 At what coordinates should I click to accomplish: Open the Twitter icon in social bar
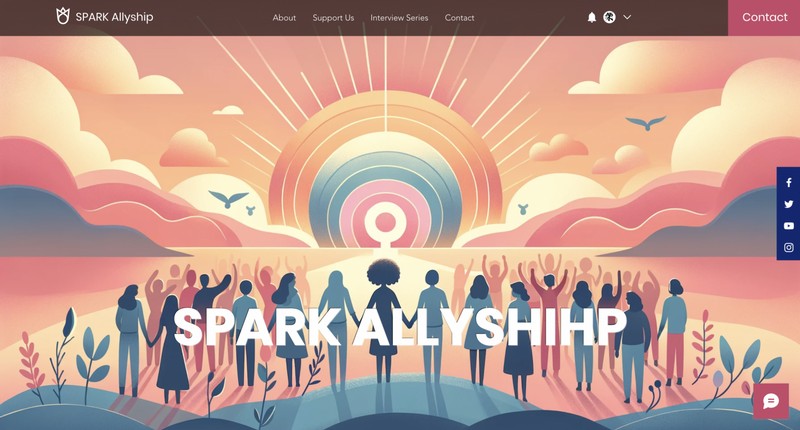[789, 204]
